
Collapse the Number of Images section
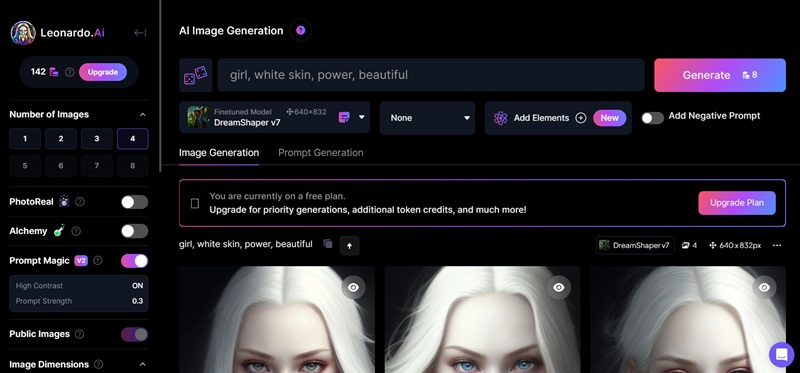tap(143, 115)
